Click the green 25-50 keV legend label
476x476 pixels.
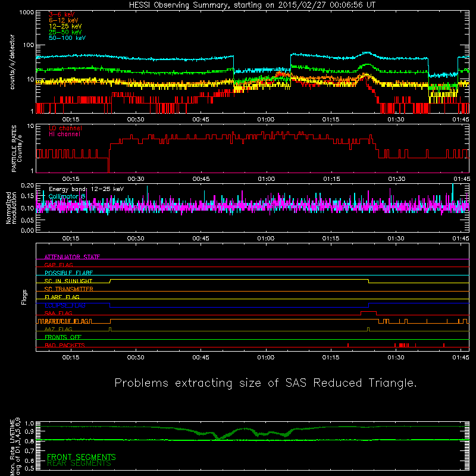(x=65, y=32)
